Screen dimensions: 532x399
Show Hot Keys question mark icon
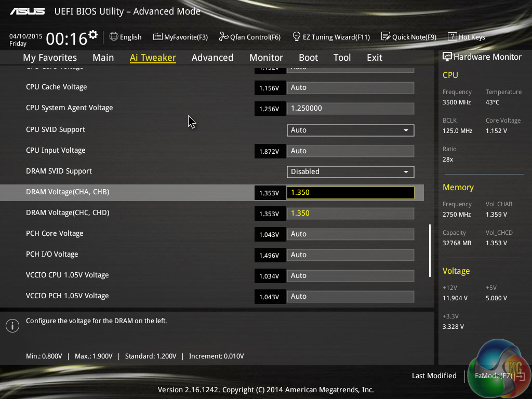click(453, 37)
